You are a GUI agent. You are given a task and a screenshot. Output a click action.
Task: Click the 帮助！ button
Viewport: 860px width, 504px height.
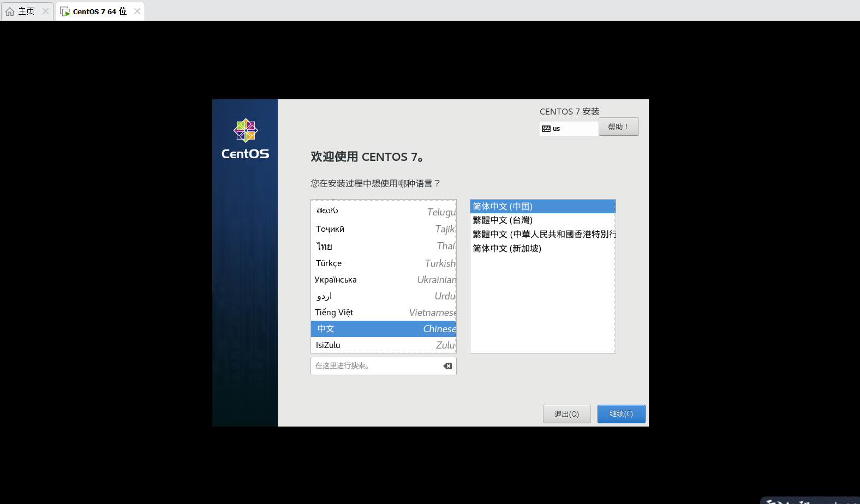point(619,127)
